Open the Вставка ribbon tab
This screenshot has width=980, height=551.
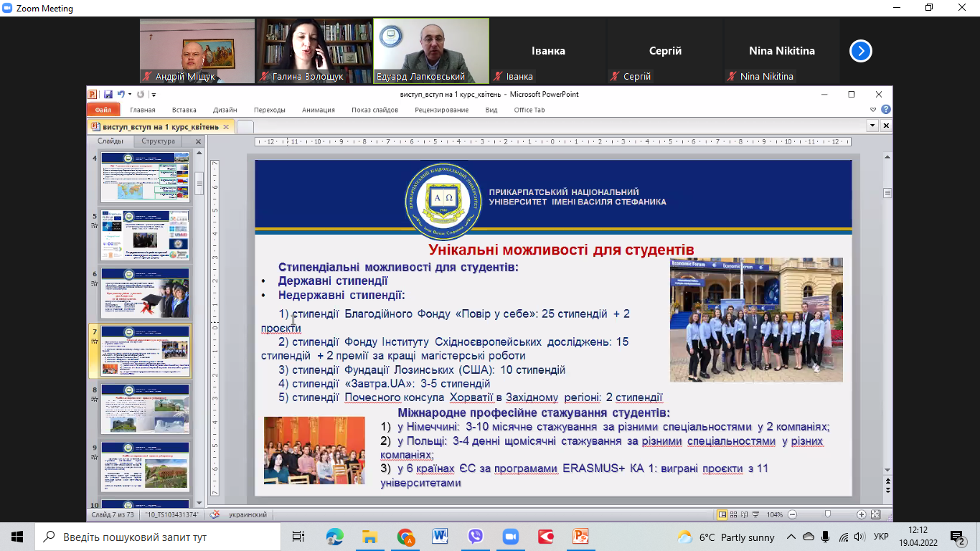pos(184,110)
